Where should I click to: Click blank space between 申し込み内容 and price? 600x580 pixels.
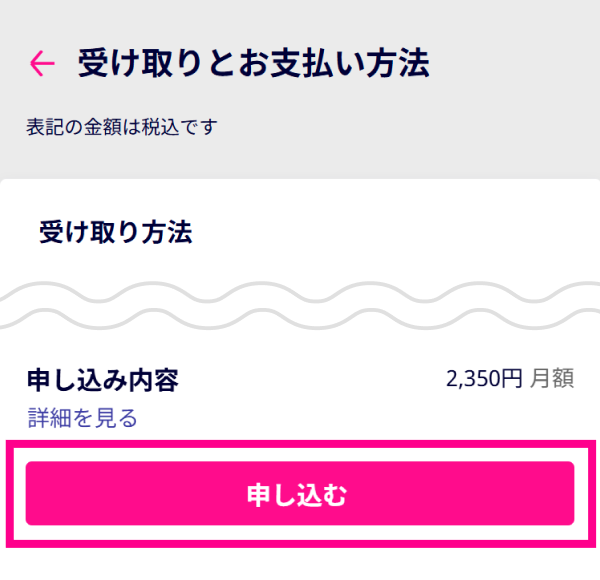point(310,380)
